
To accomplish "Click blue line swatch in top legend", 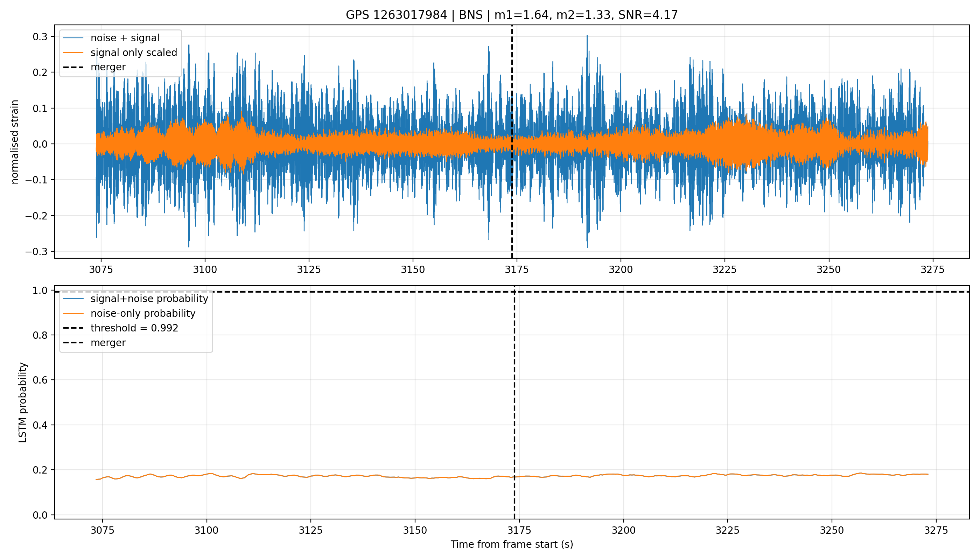I will click(x=73, y=38).
